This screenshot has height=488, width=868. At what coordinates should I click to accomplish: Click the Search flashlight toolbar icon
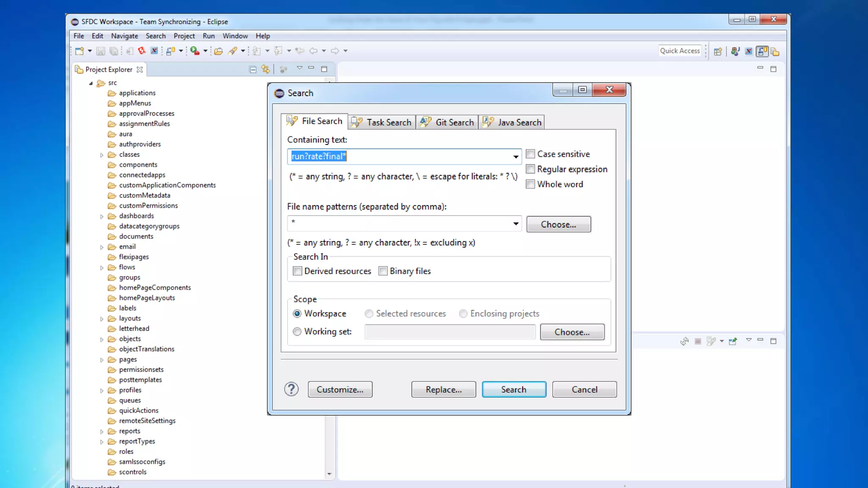[x=232, y=51]
